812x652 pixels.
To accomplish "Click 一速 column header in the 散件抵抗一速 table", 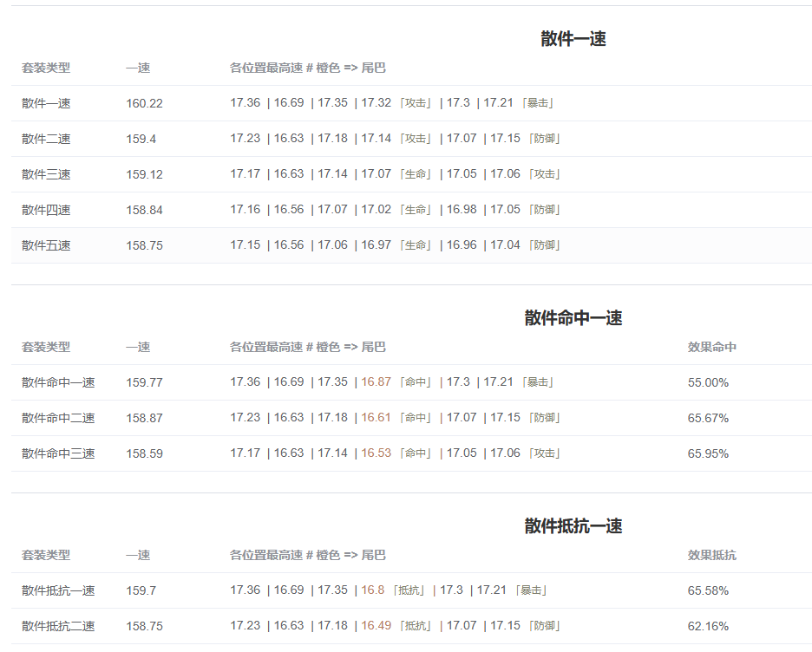I will coord(138,555).
